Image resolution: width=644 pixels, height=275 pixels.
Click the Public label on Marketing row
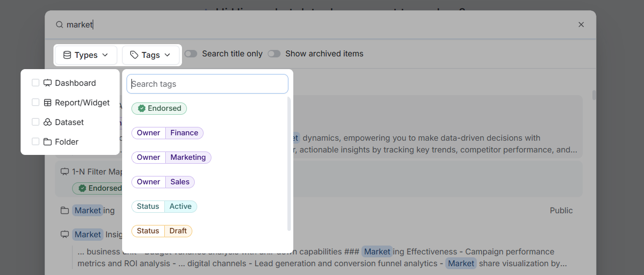[x=561, y=210]
